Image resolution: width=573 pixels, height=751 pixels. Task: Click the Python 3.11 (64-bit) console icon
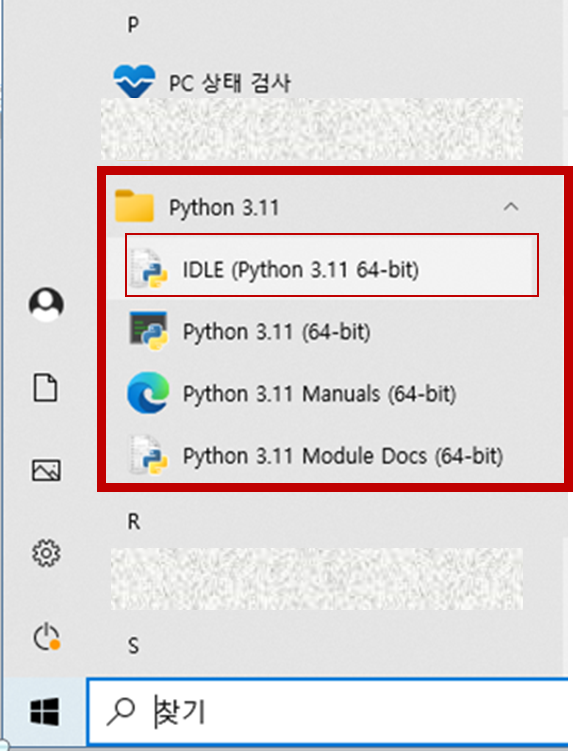[149, 331]
